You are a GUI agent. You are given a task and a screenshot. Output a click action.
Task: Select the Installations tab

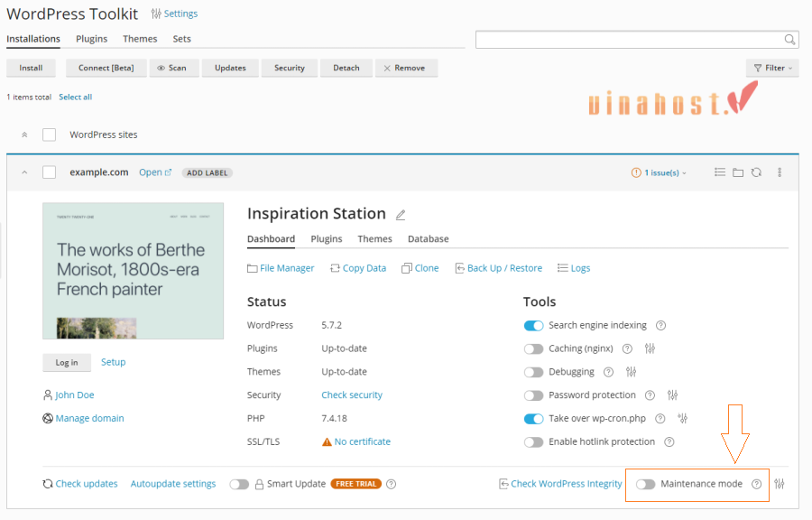[33, 39]
